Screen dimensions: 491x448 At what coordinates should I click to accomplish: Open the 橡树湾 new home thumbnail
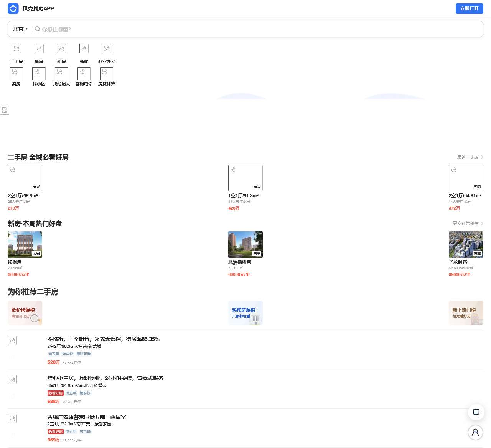tap(25, 245)
